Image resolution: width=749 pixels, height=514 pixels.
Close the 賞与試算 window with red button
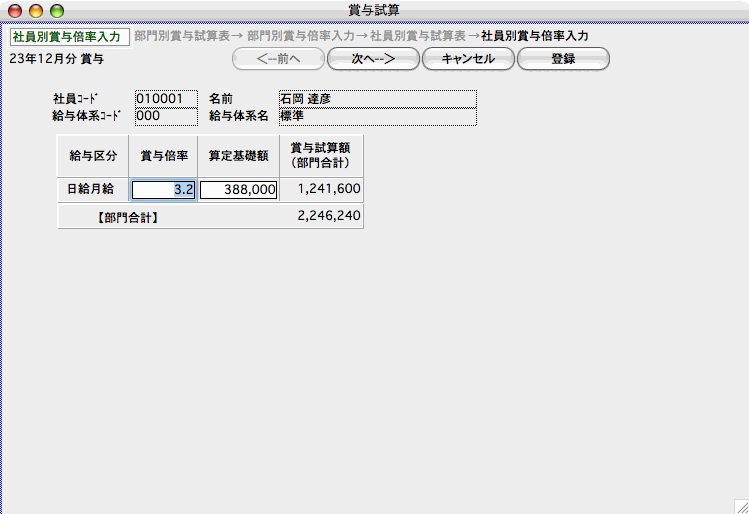[x=15, y=10]
